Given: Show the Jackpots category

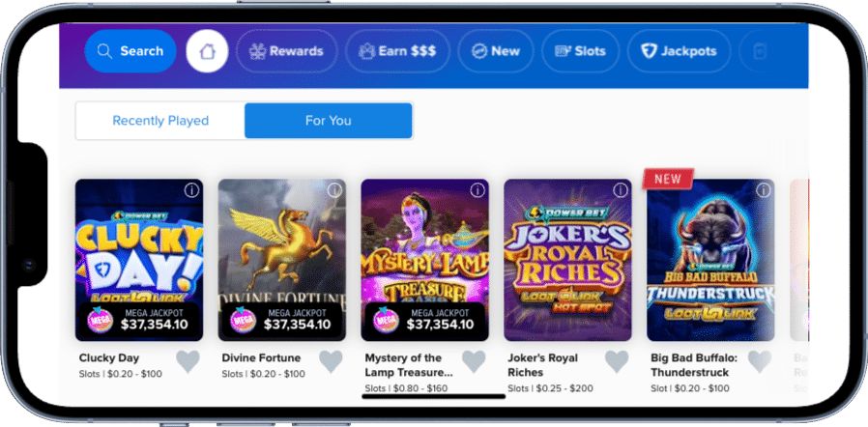Looking at the screenshot, I should 678,51.
